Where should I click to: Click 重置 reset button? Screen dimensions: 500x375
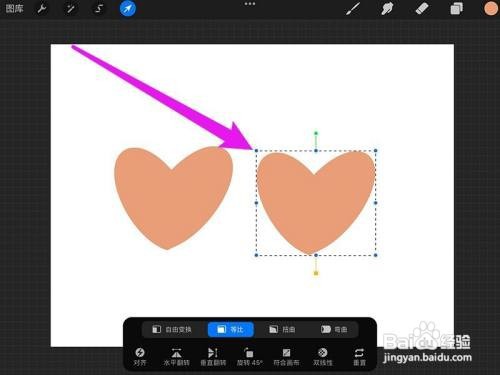coord(359,356)
